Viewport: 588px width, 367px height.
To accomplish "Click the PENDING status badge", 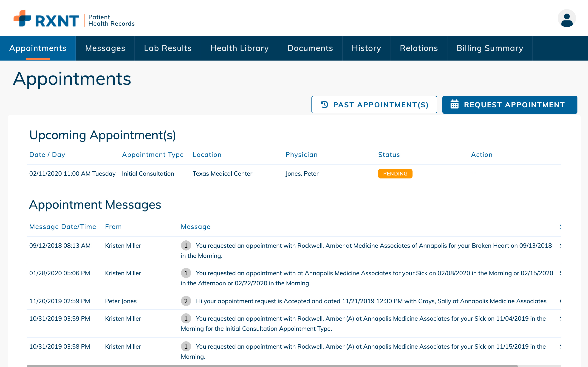I will click(395, 174).
